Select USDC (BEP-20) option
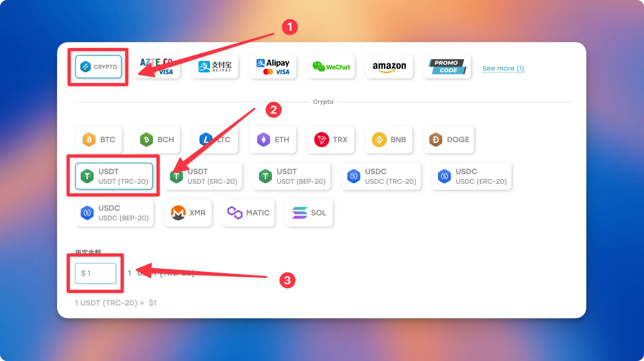 tap(114, 213)
